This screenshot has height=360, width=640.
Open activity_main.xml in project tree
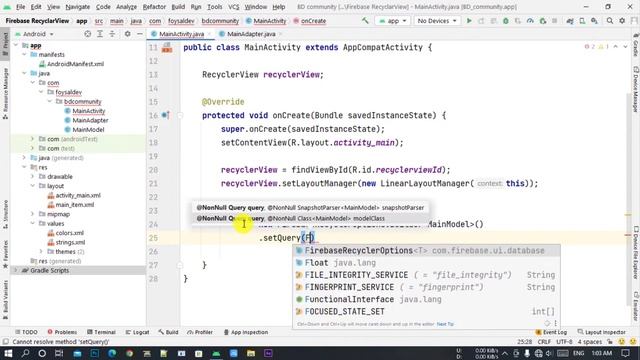(x=78, y=195)
